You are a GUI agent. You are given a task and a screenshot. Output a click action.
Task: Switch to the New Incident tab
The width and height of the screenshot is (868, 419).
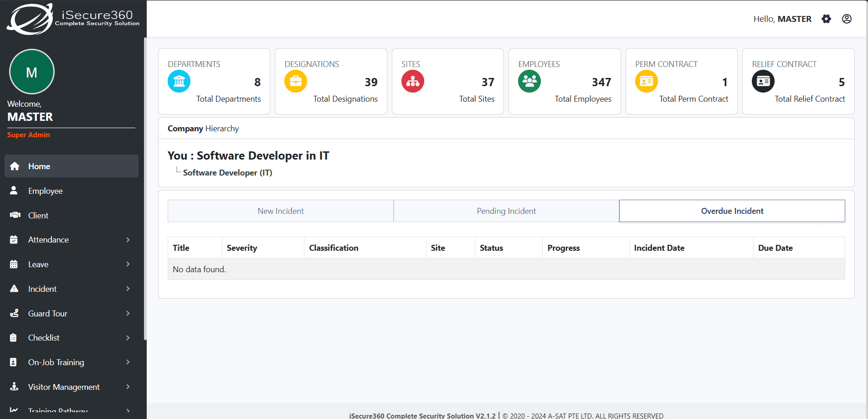click(x=281, y=211)
